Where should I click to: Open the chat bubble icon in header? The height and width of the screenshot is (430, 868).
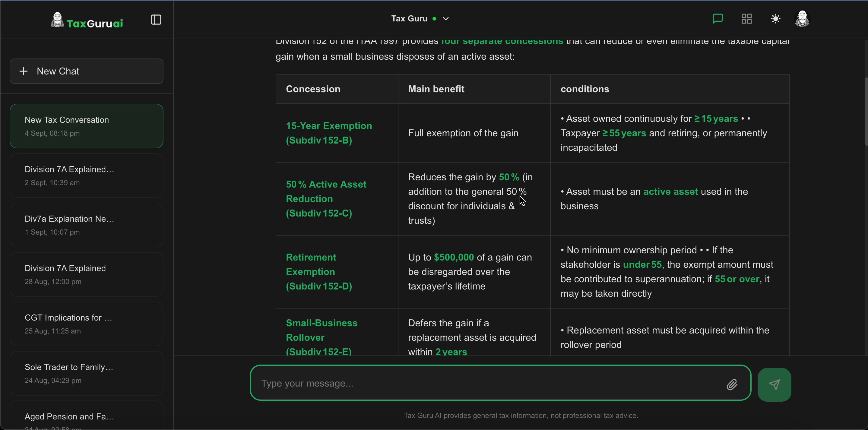click(718, 19)
